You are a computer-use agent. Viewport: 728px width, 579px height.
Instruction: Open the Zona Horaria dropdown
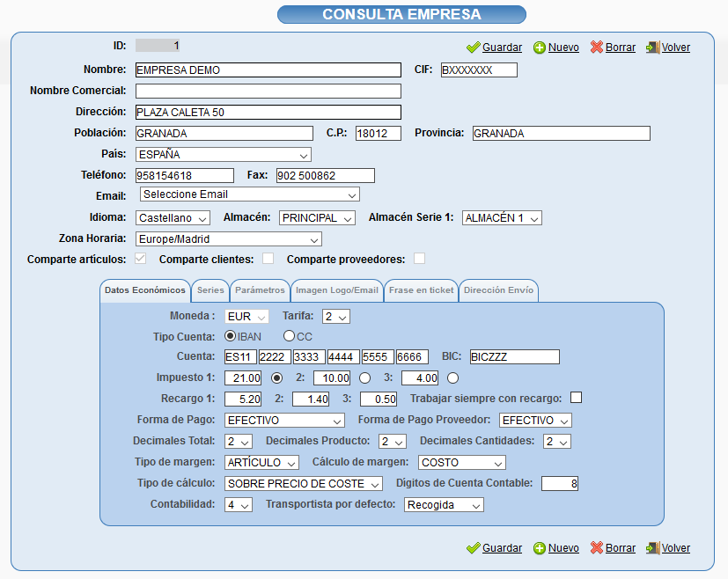pos(228,239)
